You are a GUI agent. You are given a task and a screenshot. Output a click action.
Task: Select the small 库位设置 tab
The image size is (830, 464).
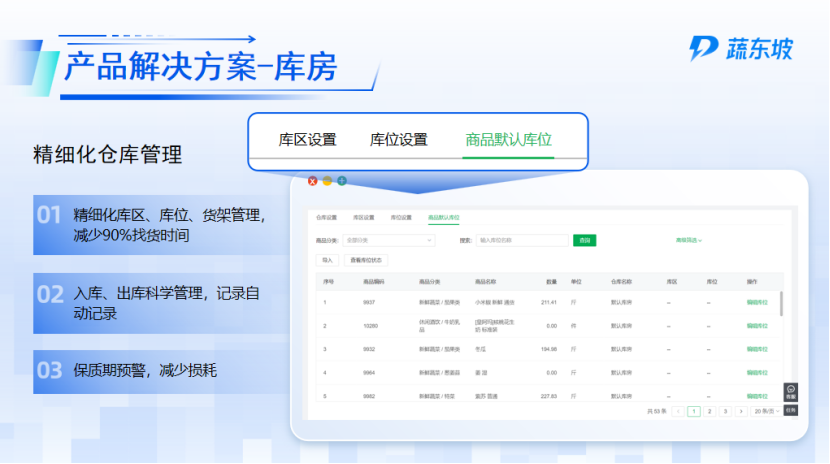(x=401, y=217)
